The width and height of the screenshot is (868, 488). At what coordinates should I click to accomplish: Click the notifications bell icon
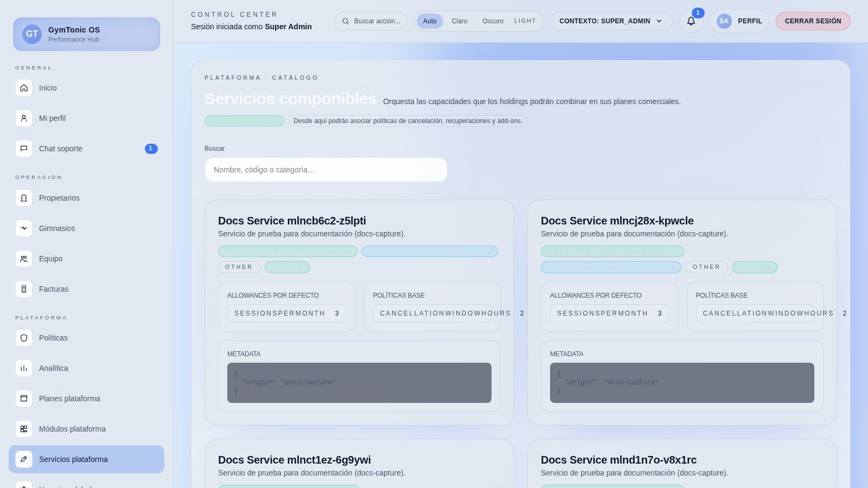pos(691,21)
